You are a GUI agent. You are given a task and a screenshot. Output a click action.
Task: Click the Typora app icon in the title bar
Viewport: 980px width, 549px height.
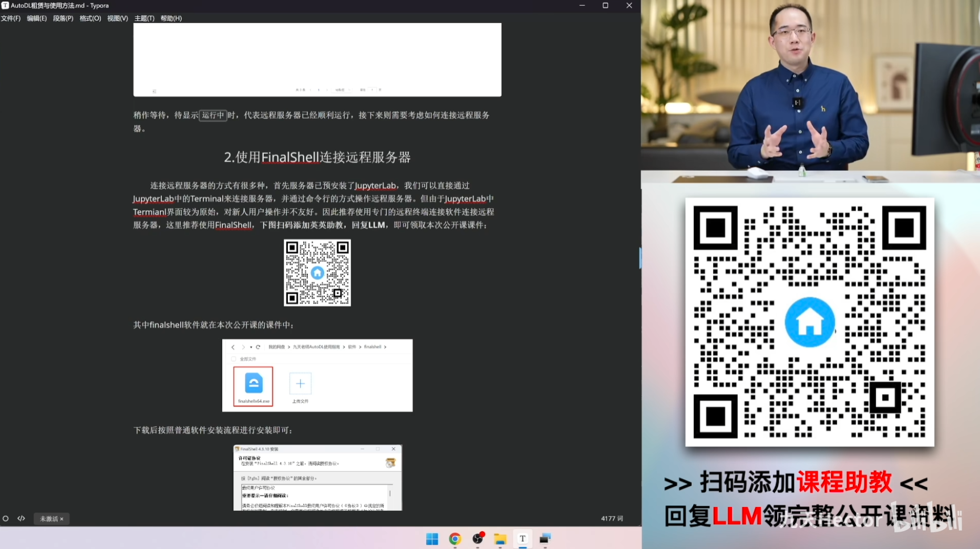click(x=5, y=5)
